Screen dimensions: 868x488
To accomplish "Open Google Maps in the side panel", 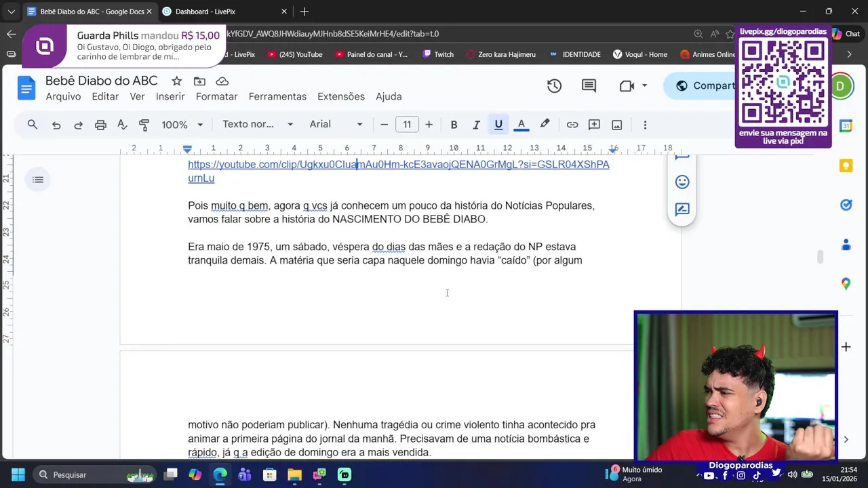I will [846, 284].
